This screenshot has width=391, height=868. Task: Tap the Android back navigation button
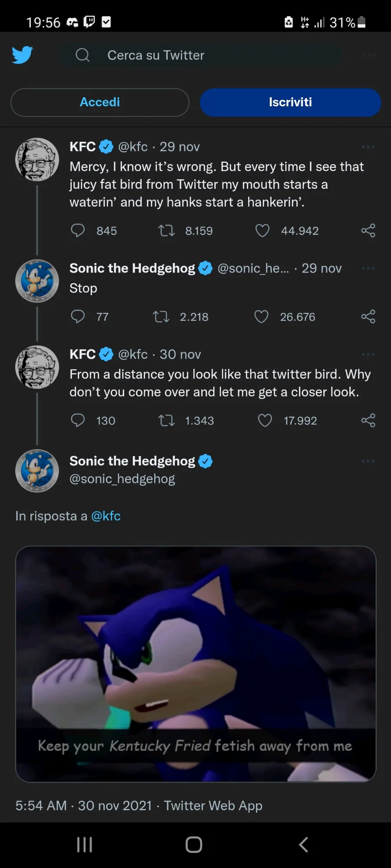click(304, 845)
